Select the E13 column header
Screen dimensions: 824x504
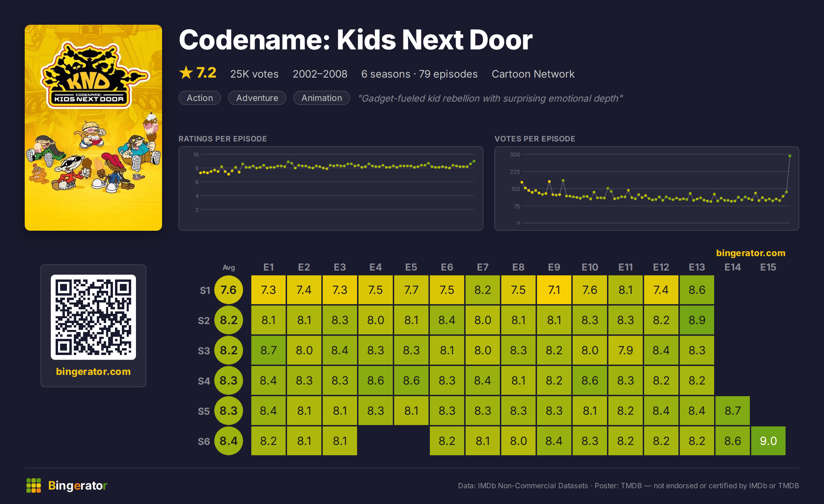click(697, 267)
